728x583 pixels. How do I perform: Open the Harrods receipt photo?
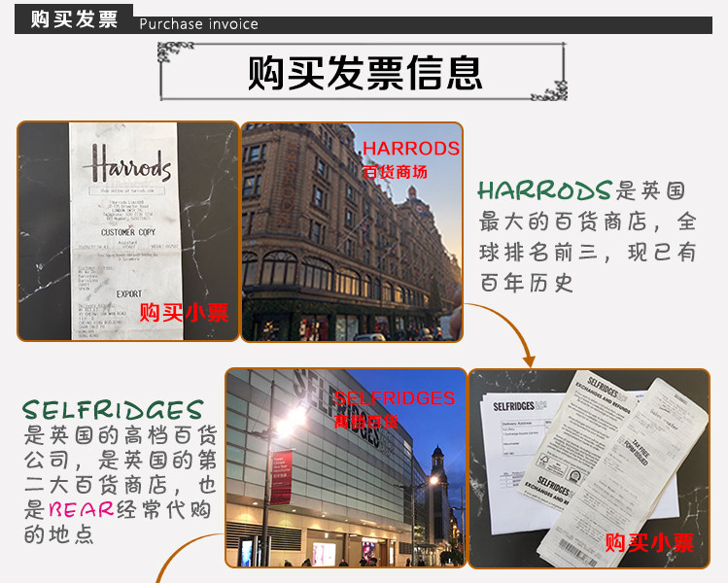128,231
